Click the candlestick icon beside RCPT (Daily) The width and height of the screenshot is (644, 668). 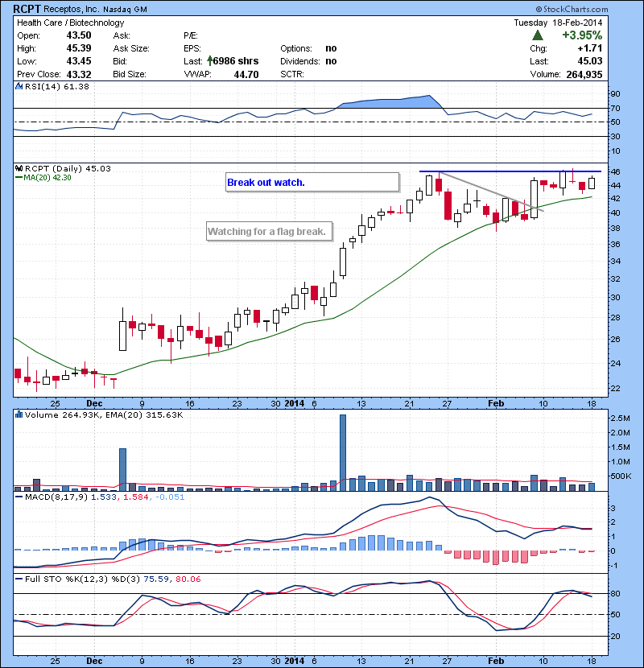[x=19, y=168]
